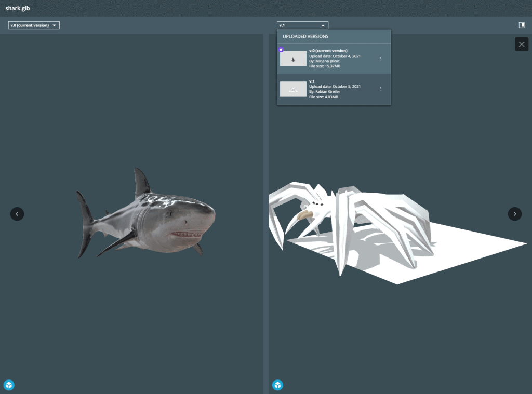Click 'File size: 4.03MB' text
The image size is (532, 394).
point(323,97)
